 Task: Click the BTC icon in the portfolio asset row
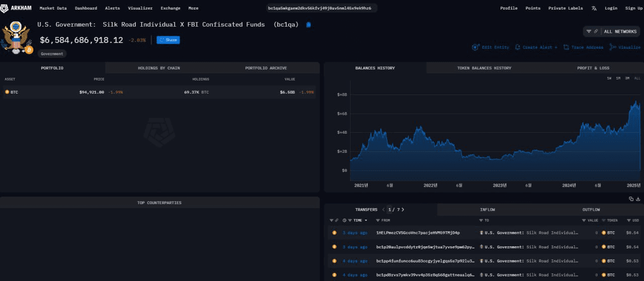point(7,92)
